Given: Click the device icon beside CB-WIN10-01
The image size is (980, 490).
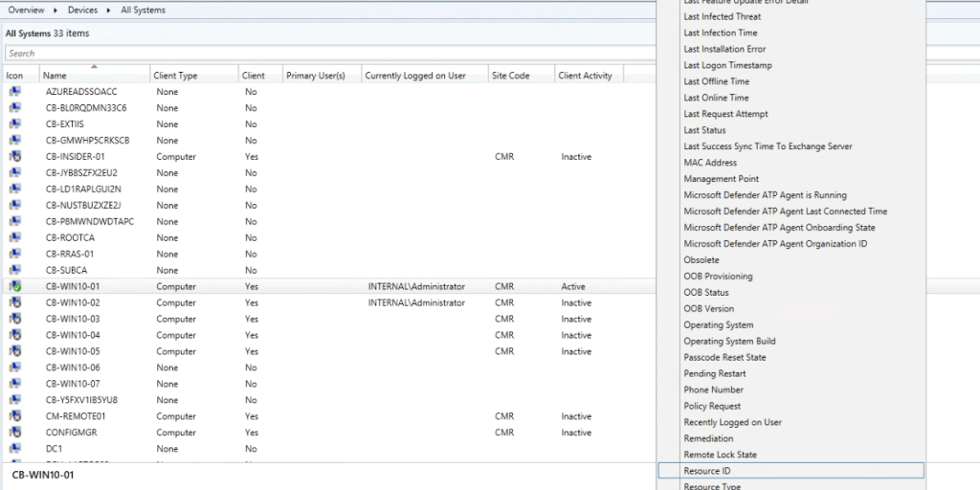Looking at the screenshot, I should pos(15,286).
